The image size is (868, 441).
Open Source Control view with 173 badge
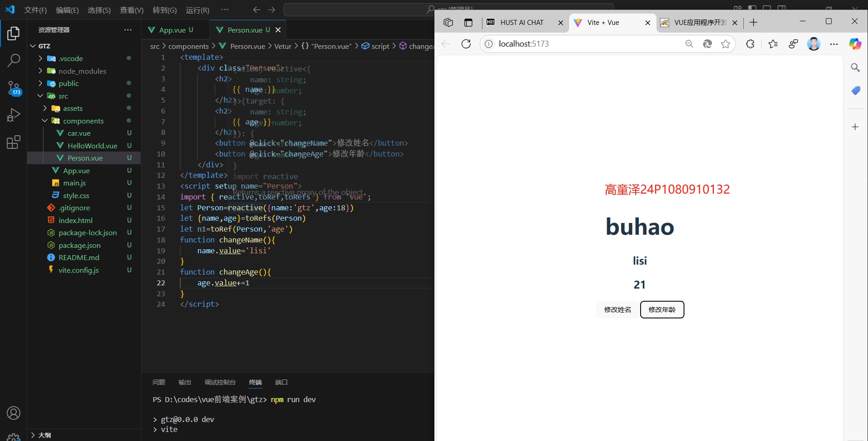click(x=14, y=88)
